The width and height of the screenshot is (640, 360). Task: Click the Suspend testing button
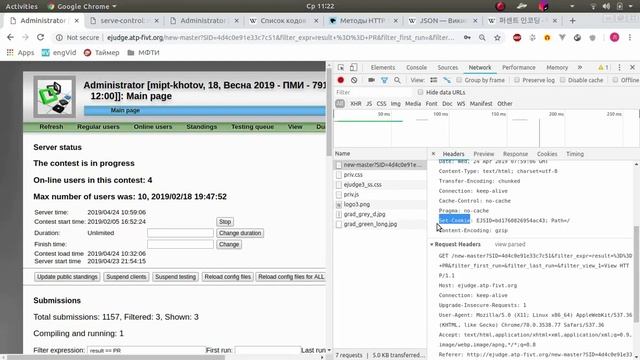[175, 277]
